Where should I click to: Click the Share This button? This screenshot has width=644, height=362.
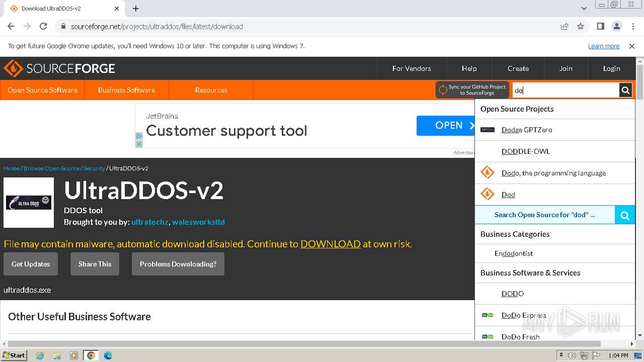tap(95, 264)
